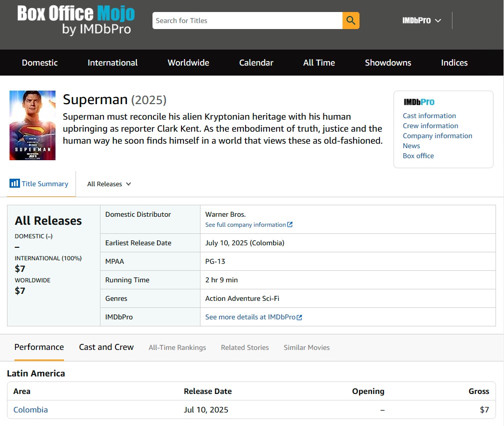Open the All Time menu

319,63
